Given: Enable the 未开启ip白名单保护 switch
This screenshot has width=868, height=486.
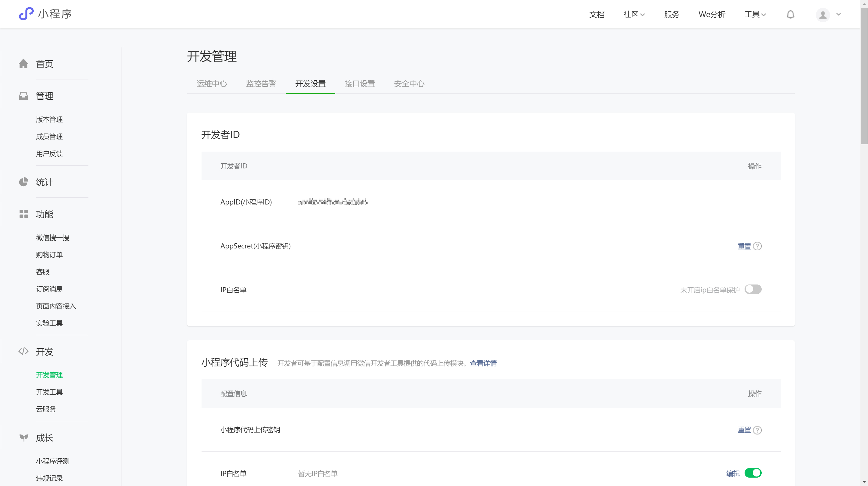Looking at the screenshot, I should (x=753, y=289).
